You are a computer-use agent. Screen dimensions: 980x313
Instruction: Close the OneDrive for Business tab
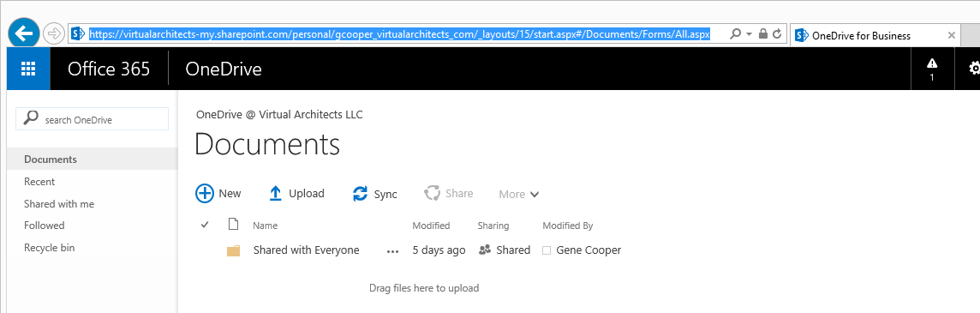(x=951, y=36)
